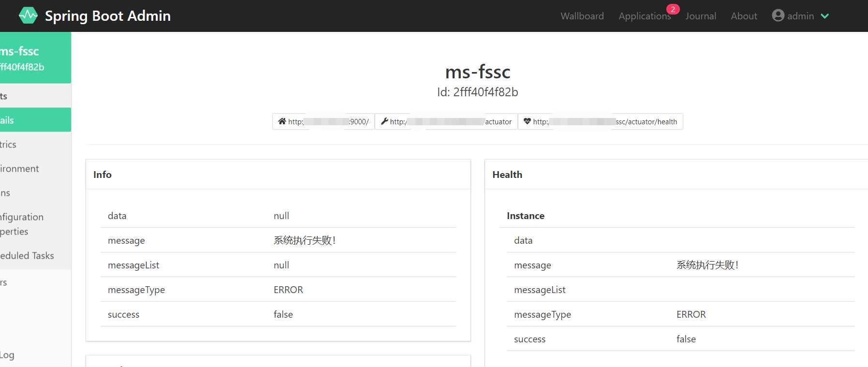Screen dimensions: 868x367
Task: Open the service home URL ending in 9000
Action: pos(324,121)
